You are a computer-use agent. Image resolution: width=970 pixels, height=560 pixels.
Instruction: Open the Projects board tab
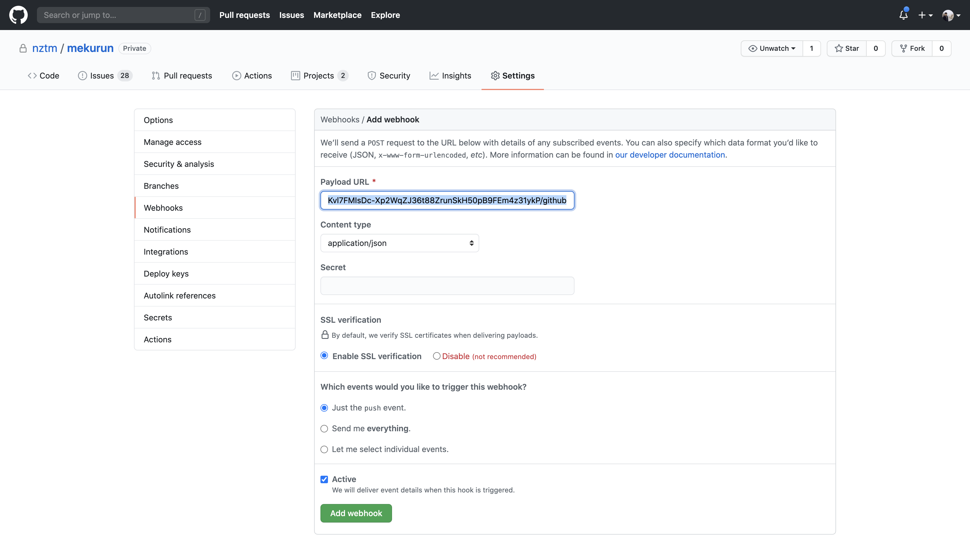pyautogui.click(x=319, y=76)
